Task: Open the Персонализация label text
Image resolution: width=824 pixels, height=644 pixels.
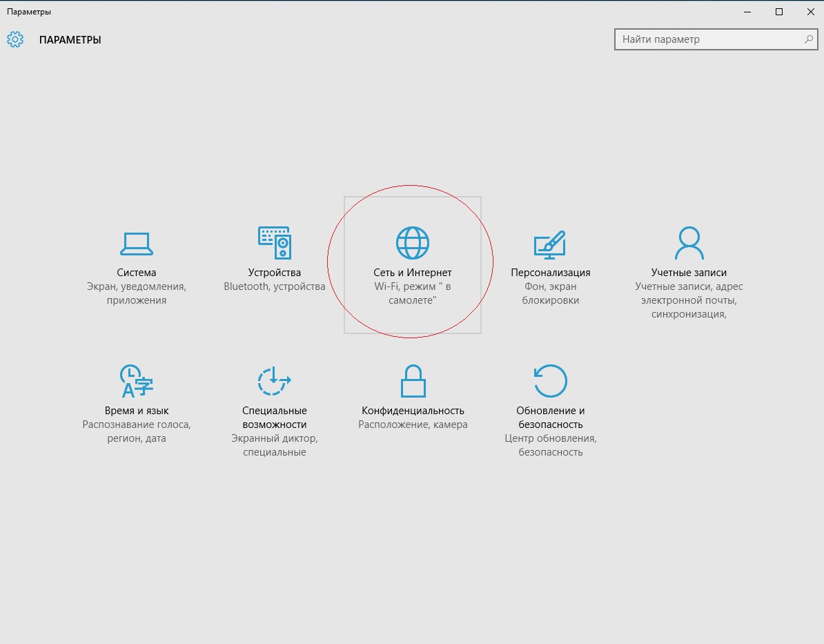Action: [550, 273]
